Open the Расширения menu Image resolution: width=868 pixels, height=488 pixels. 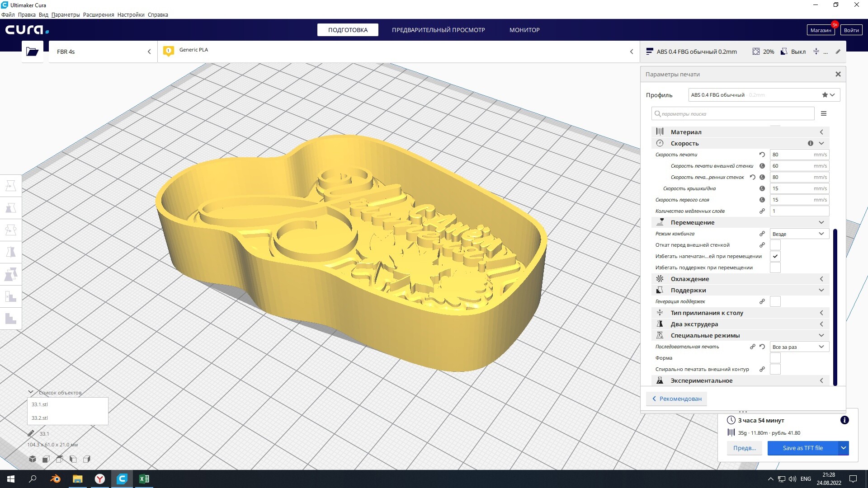coord(99,15)
